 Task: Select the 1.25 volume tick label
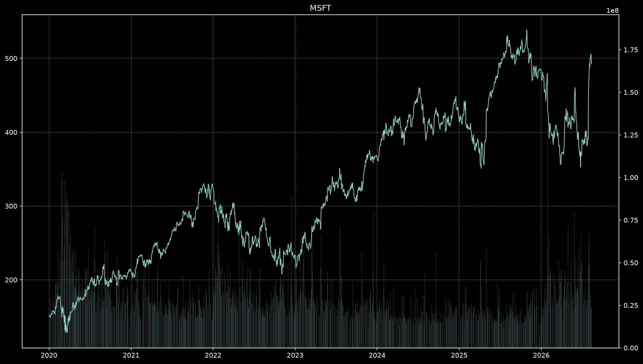pos(631,135)
